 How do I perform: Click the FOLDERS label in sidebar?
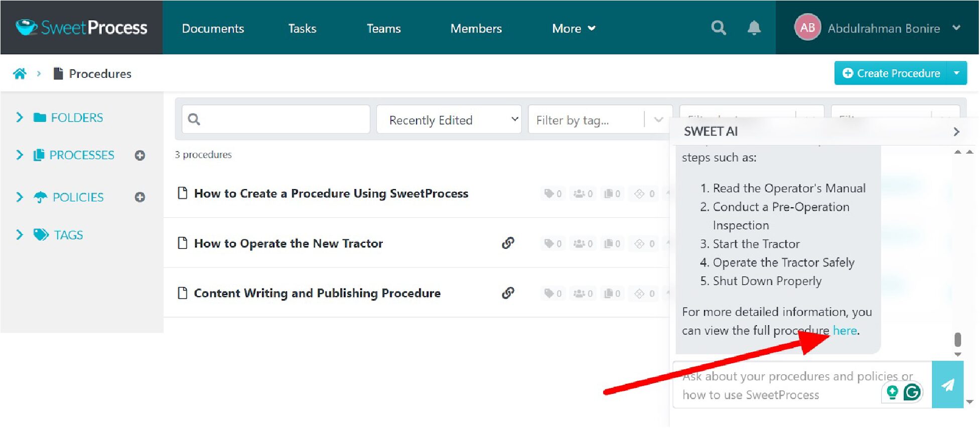77,117
